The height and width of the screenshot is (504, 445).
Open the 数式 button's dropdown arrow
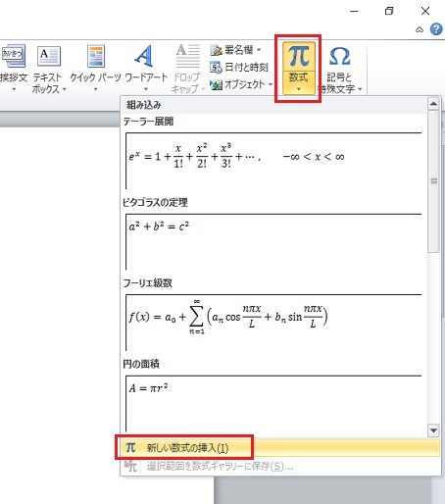click(x=299, y=89)
